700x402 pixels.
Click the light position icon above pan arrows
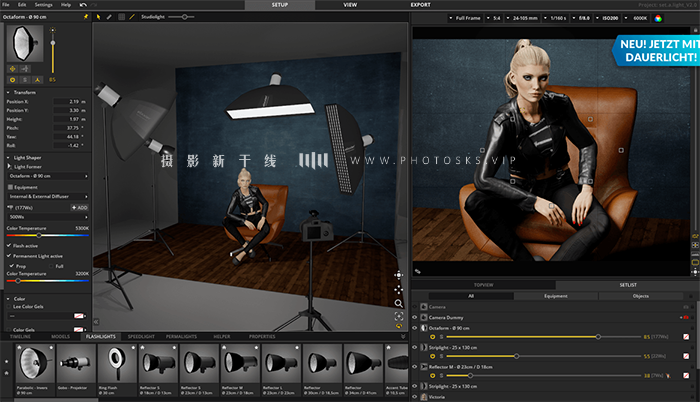click(x=399, y=275)
